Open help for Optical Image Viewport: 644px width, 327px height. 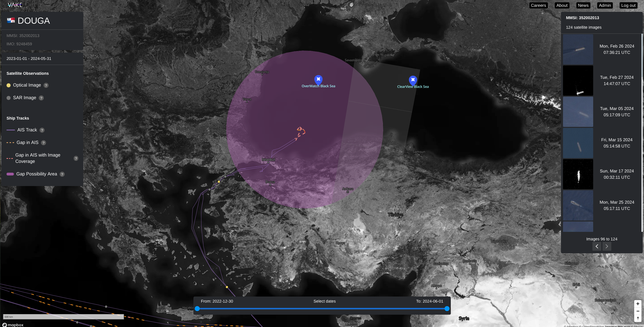tap(46, 85)
